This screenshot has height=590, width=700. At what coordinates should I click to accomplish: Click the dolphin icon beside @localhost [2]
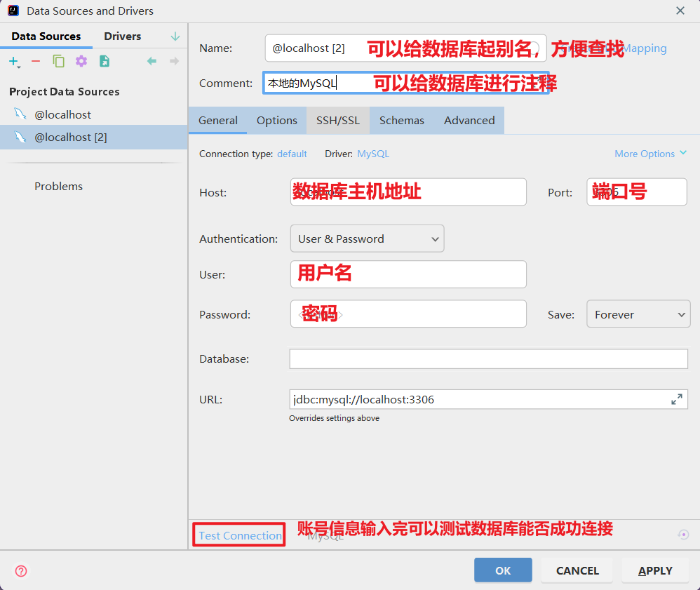click(20, 137)
